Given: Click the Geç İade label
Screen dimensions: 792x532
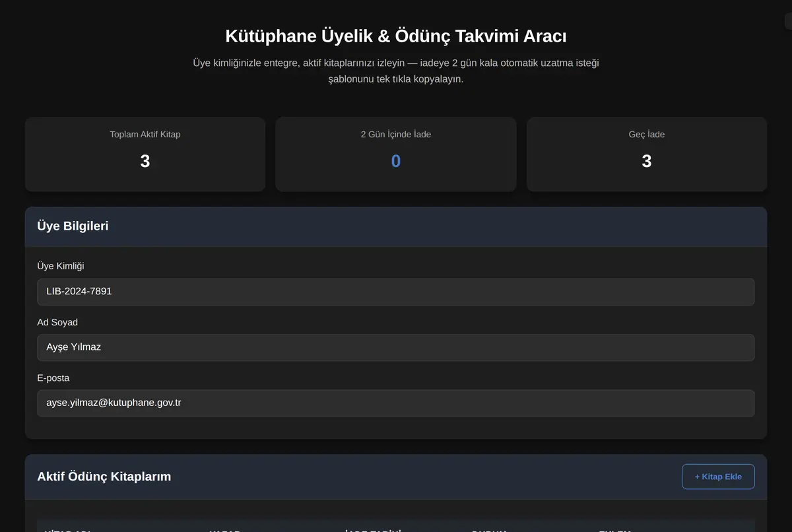Looking at the screenshot, I should (647, 135).
